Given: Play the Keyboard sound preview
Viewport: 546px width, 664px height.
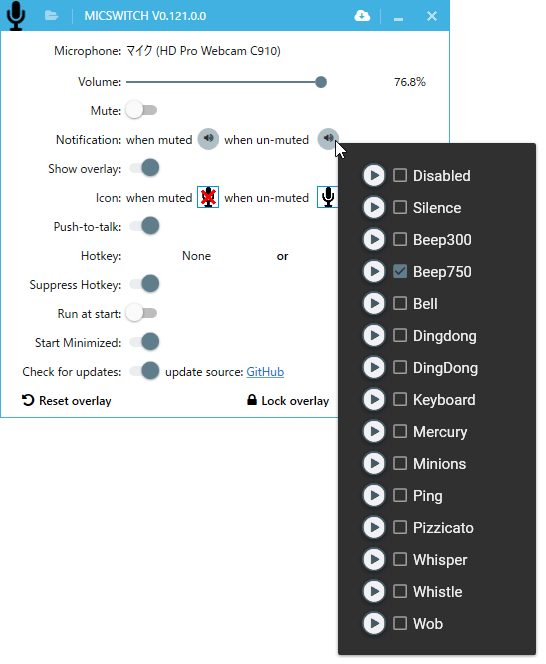Looking at the screenshot, I should (374, 399).
